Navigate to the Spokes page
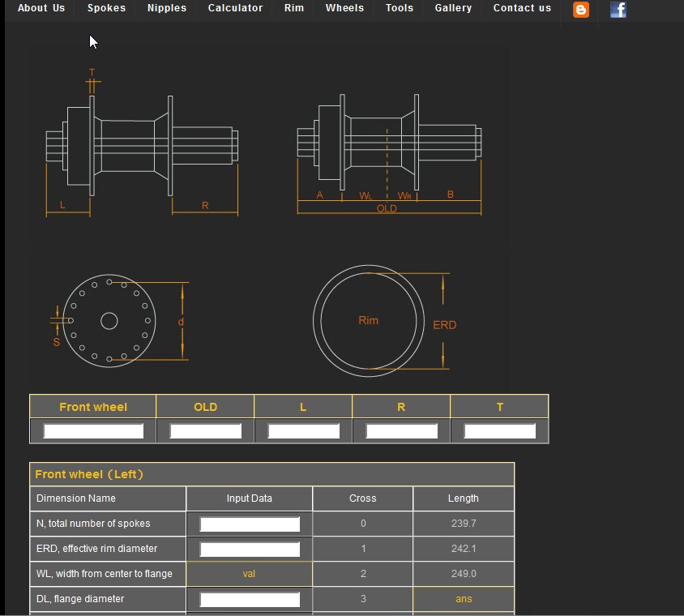 tap(105, 8)
